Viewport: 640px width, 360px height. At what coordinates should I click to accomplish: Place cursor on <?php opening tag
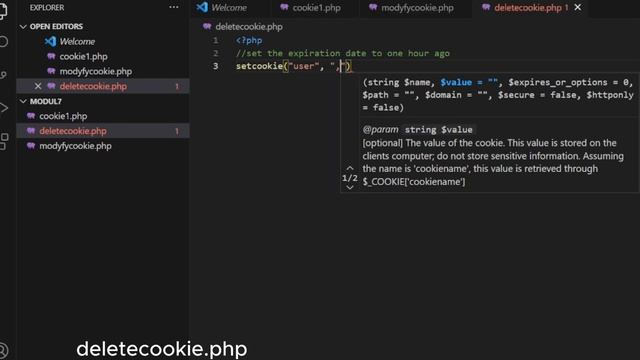249,40
